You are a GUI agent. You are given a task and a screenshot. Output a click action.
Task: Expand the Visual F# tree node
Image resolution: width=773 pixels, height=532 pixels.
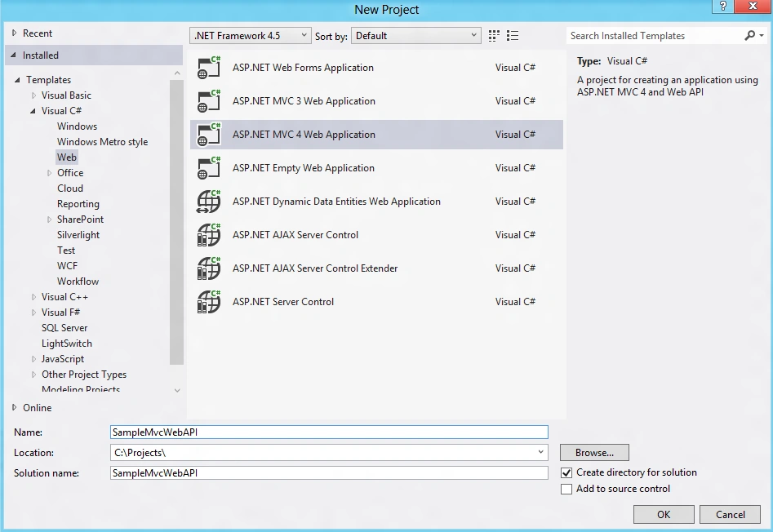click(x=33, y=313)
